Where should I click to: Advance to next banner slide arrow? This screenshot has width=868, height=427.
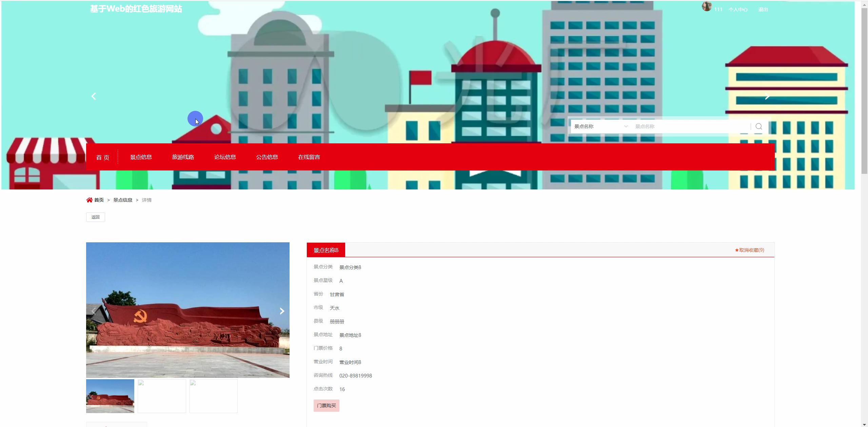[767, 97]
